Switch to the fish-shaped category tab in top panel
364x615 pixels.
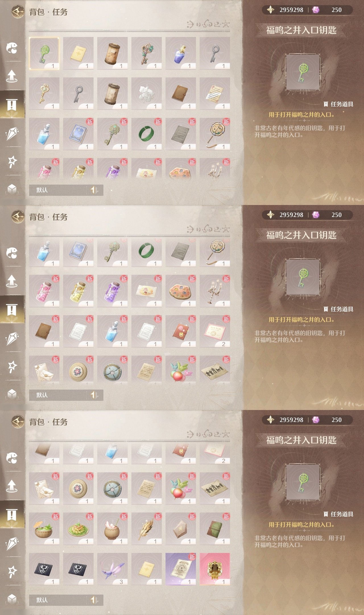(12, 48)
